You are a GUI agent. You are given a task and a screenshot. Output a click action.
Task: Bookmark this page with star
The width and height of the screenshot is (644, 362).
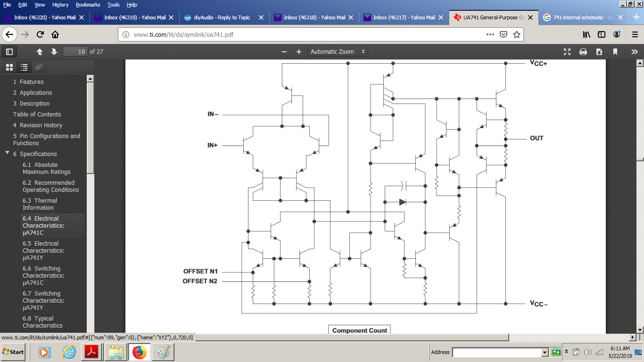tap(517, 34)
